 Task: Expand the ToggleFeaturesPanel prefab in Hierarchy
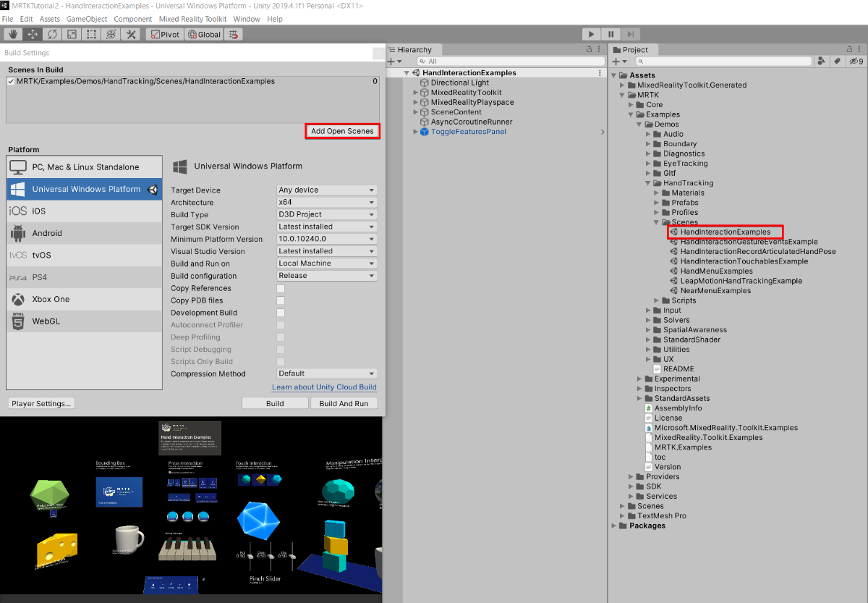point(416,132)
